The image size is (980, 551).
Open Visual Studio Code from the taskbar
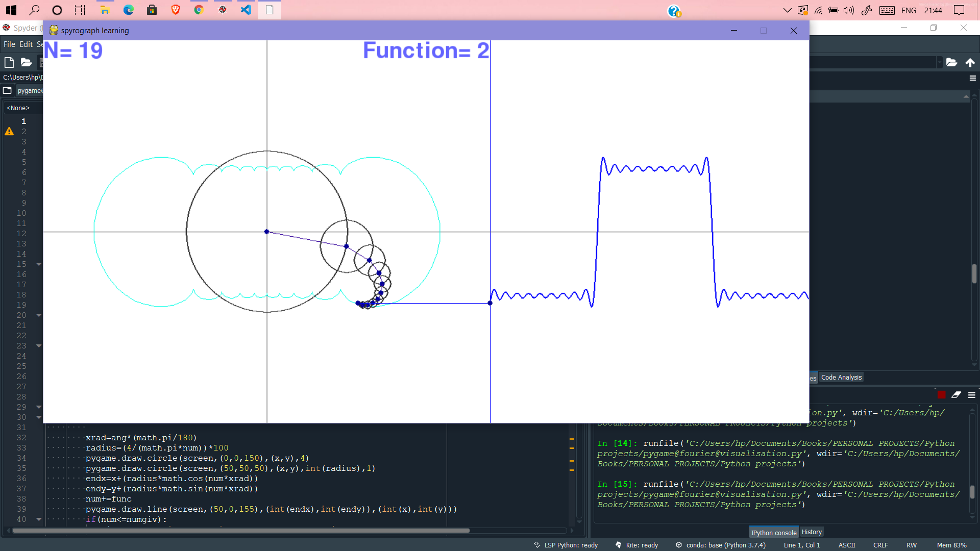(246, 10)
